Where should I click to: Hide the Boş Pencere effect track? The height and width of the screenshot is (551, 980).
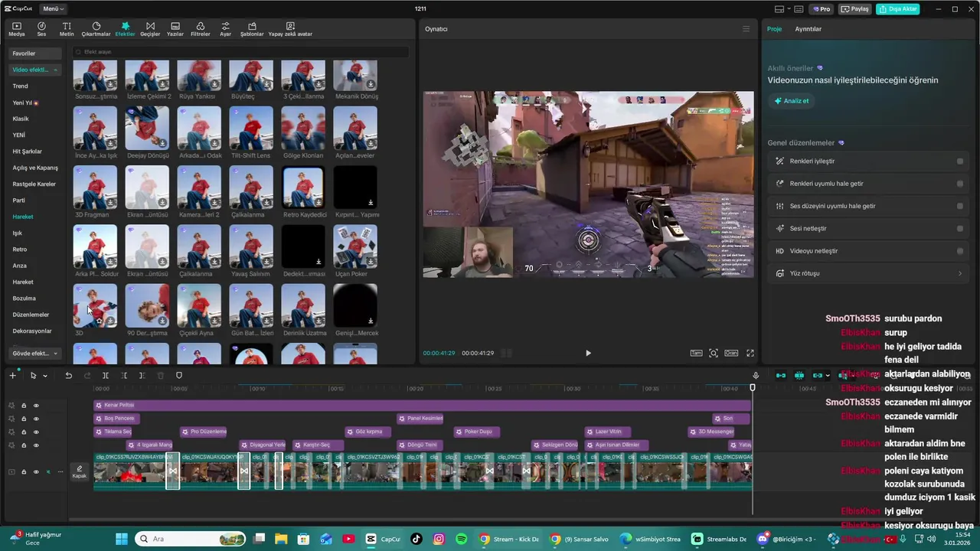pyautogui.click(x=36, y=419)
